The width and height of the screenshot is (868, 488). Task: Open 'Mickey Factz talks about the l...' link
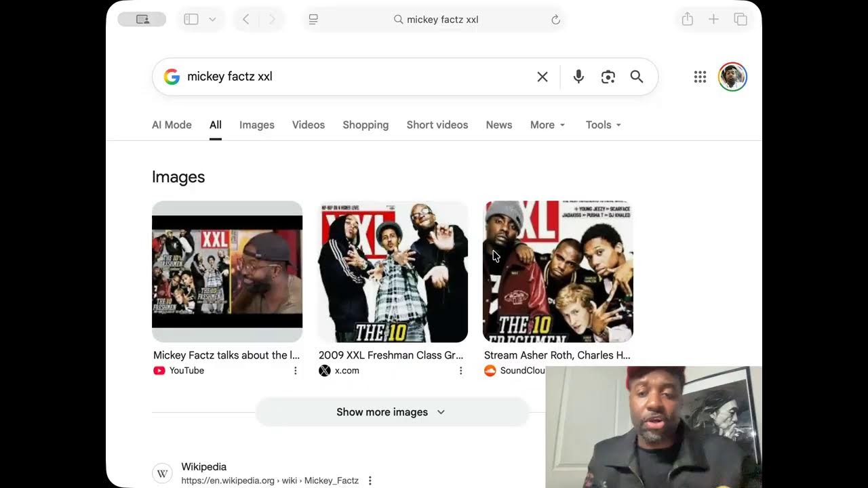click(226, 355)
